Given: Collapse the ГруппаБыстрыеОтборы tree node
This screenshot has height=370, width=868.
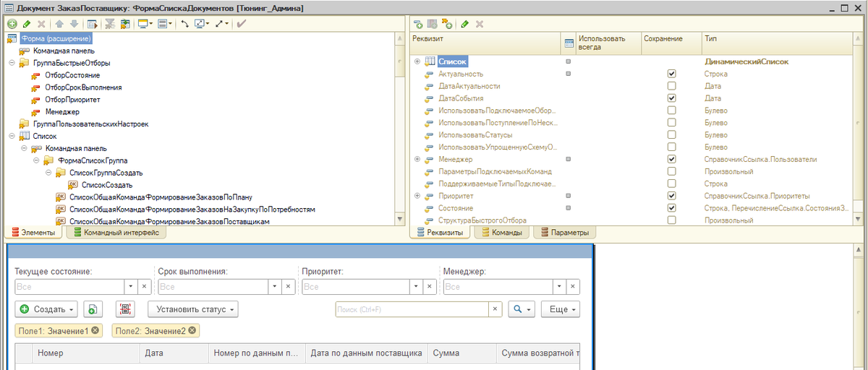Looking at the screenshot, I should coord(12,63).
